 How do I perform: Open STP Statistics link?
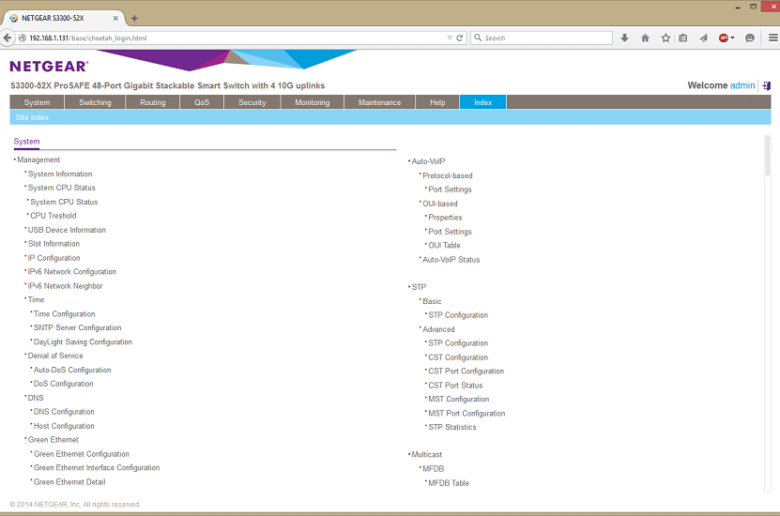(452, 427)
